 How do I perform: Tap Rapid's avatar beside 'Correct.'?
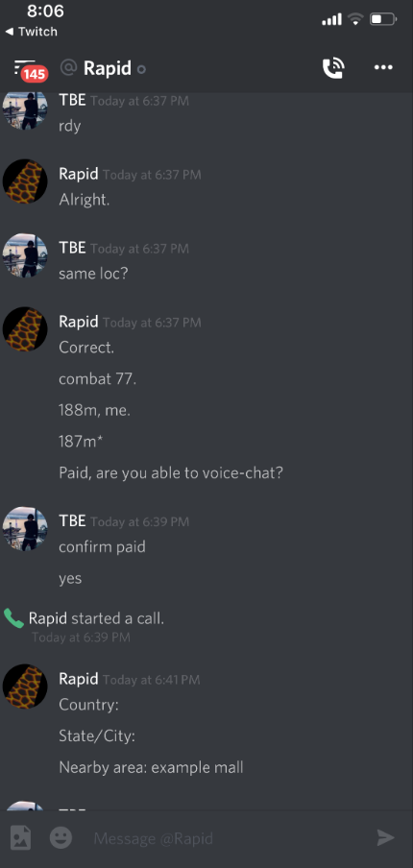[x=25, y=328]
